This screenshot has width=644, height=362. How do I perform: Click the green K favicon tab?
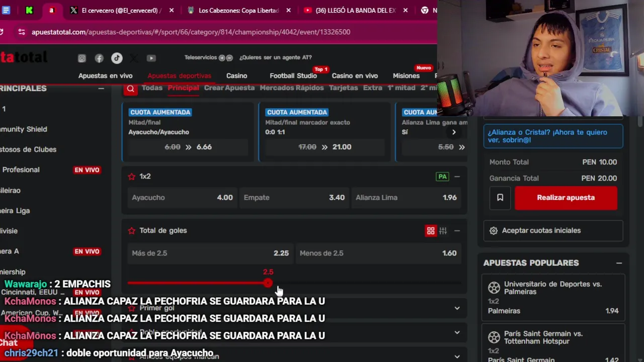pos(29,10)
